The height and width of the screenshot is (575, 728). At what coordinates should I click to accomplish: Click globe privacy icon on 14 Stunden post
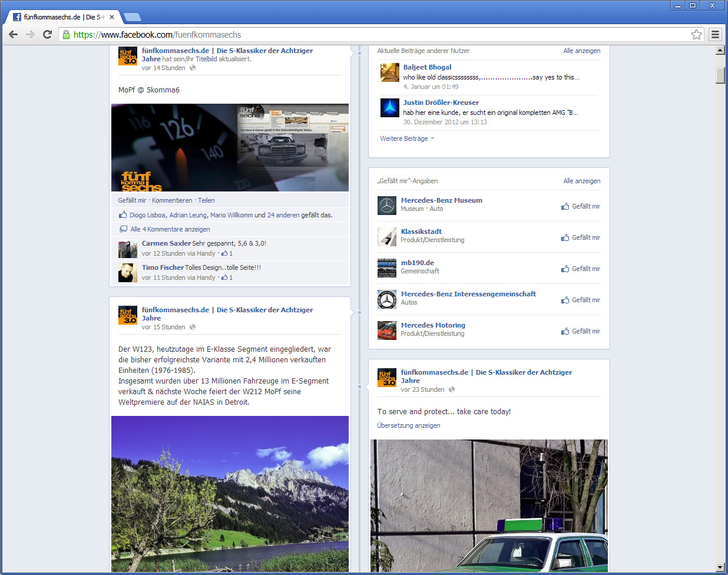[193, 68]
